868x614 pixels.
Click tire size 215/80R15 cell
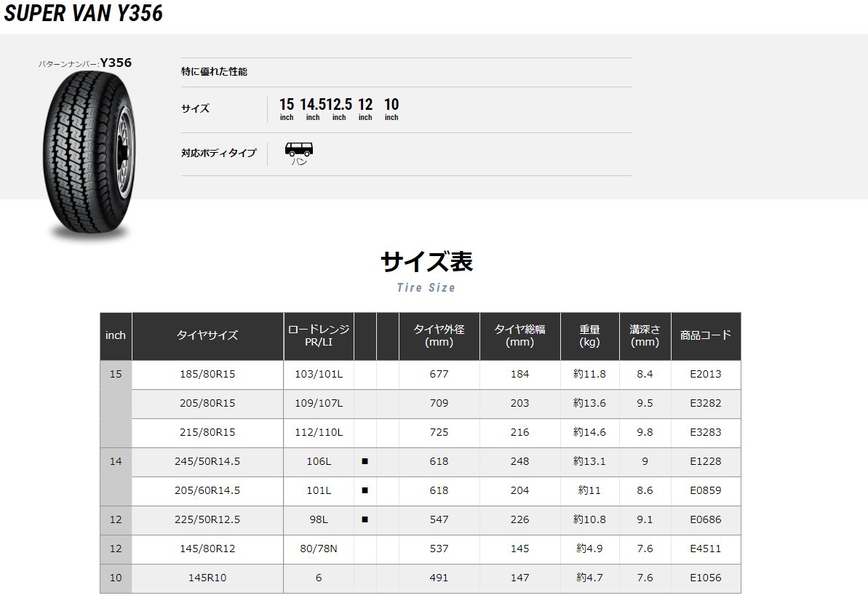tap(207, 432)
